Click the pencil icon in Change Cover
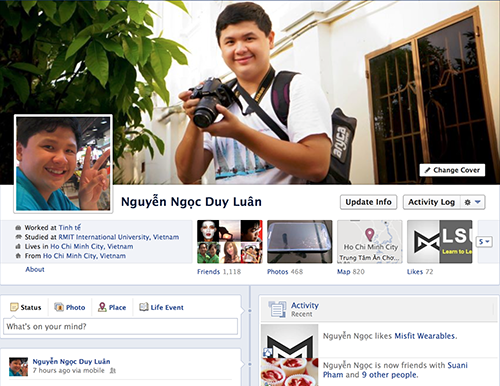Image resolution: width=500 pixels, height=386 pixels. click(x=427, y=170)
